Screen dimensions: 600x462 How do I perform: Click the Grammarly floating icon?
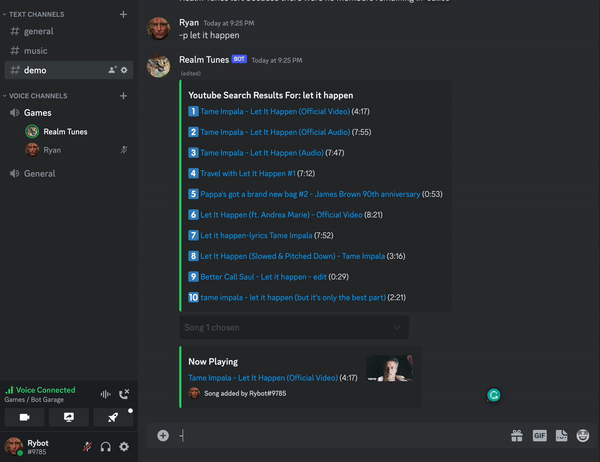(x=494, y=395)
